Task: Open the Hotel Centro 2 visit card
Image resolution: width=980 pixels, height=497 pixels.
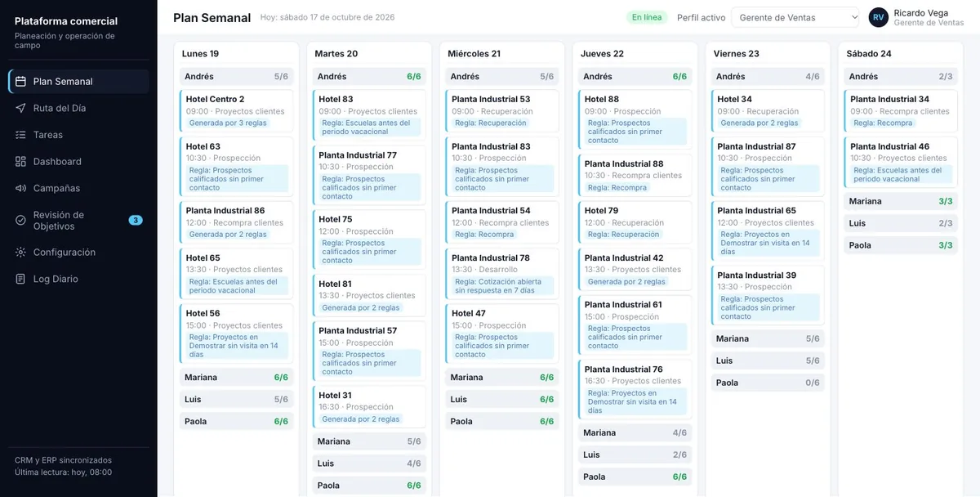Action: coord(236,111)
